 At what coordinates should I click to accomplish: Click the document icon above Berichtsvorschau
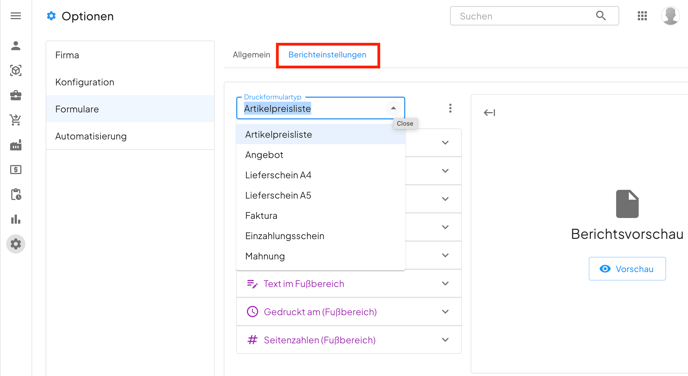[x=627, y=204]
